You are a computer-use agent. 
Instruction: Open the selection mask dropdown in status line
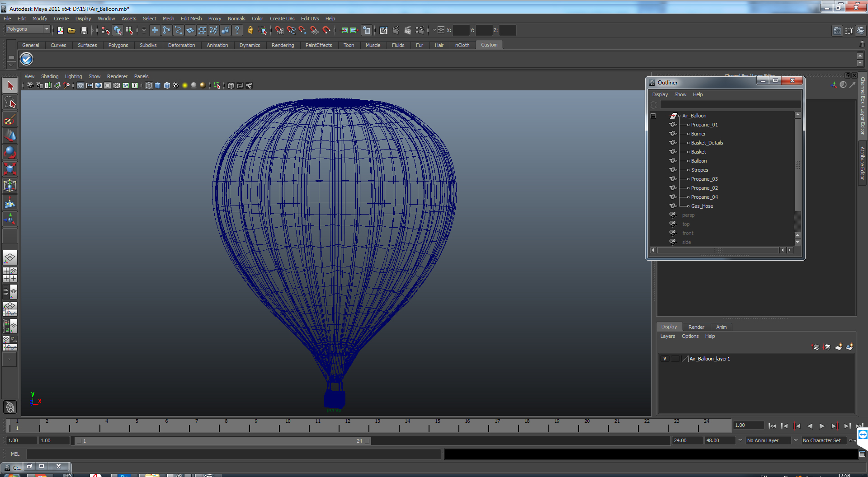pos(144,30)
